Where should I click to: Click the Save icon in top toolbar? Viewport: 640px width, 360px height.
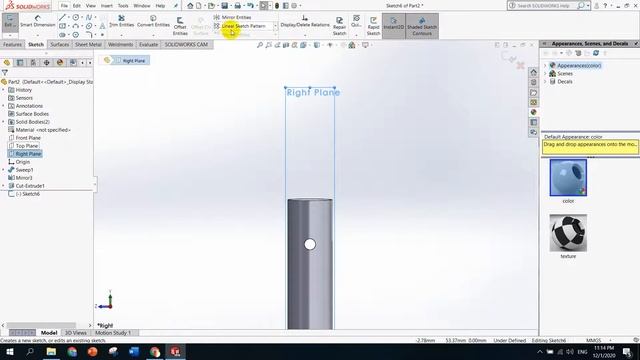click(x=224, y=6)
